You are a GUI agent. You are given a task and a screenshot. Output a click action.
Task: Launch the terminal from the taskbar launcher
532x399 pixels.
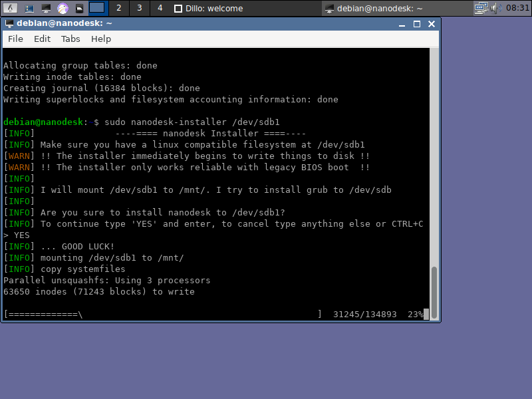point(46,8)
